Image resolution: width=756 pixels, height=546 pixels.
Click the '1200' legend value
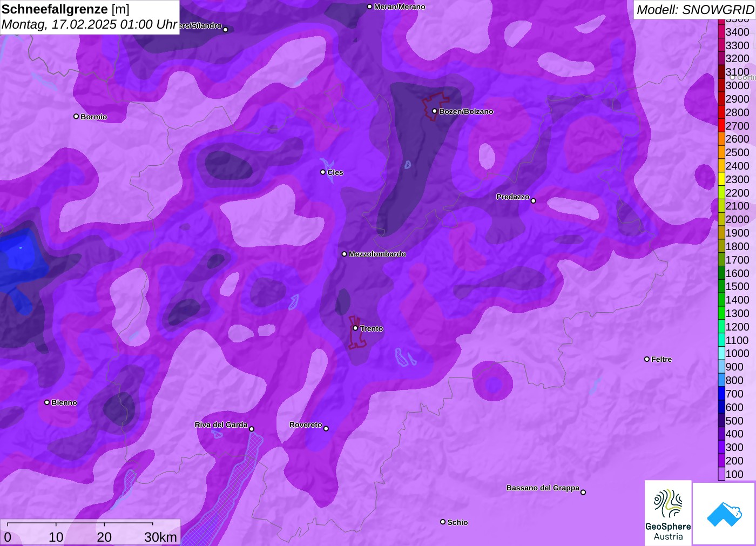pos(737,327)
